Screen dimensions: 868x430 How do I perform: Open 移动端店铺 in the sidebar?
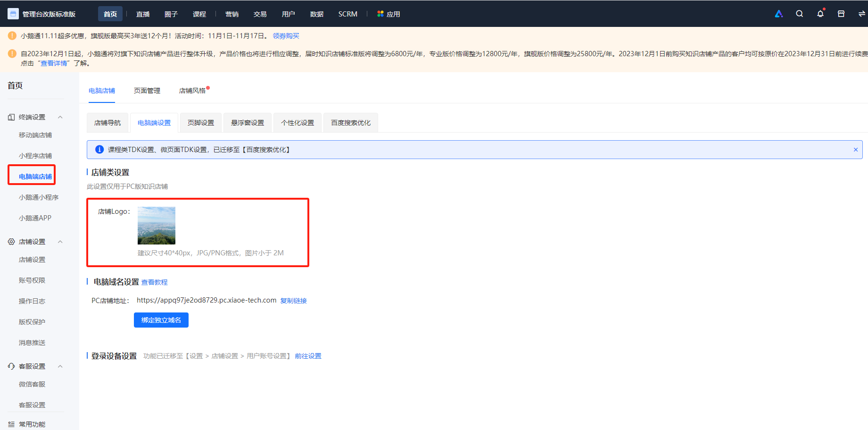pyautogui.click(x=35, y=135)
